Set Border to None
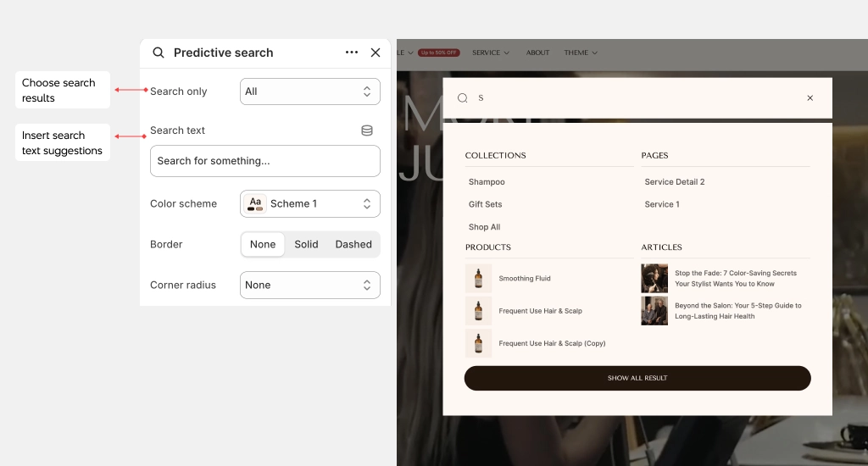Image resolution: width=868 pixels, height=466 pixels. (263, 245)
